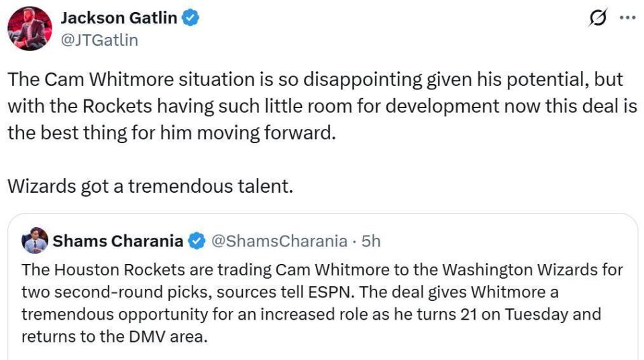This screenshot has width=644, height=360.
Task: Click the Grok slashed-circle icon
Action: (x=598, y=17)
